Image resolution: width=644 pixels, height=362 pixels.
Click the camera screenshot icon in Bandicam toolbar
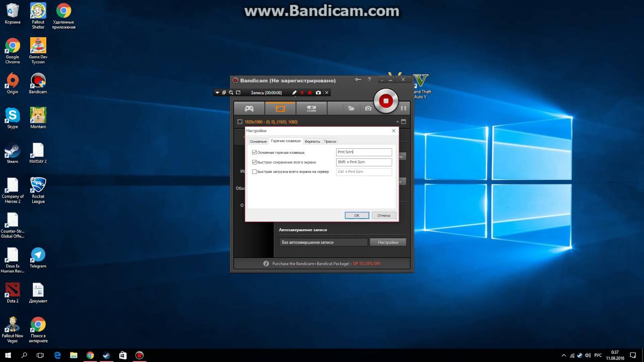(368, 108)
